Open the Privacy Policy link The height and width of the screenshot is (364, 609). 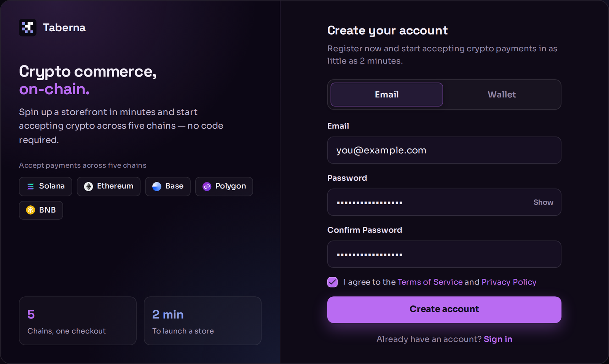[509, 282]
